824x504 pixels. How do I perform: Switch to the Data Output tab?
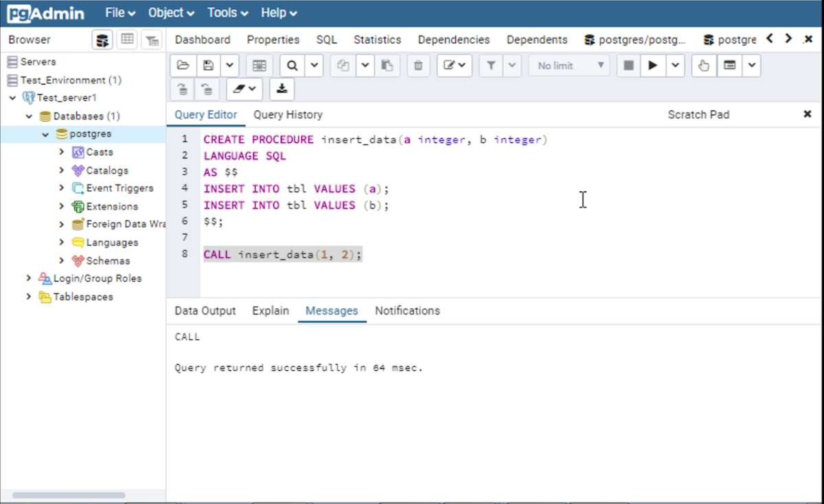[x=205, y=311]
